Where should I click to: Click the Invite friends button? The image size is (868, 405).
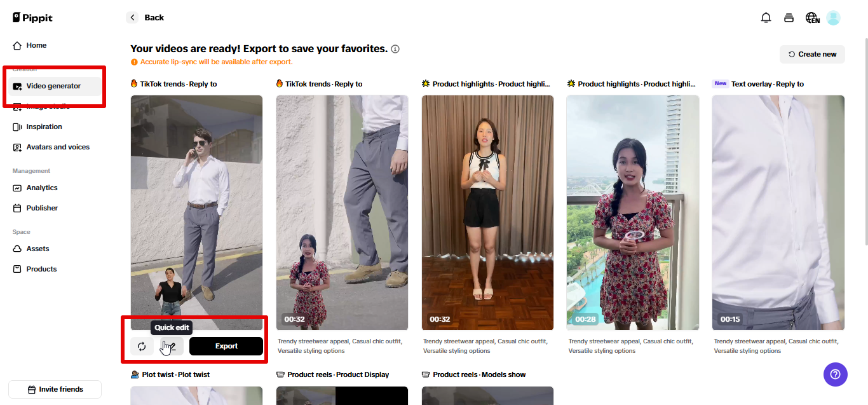55,389
